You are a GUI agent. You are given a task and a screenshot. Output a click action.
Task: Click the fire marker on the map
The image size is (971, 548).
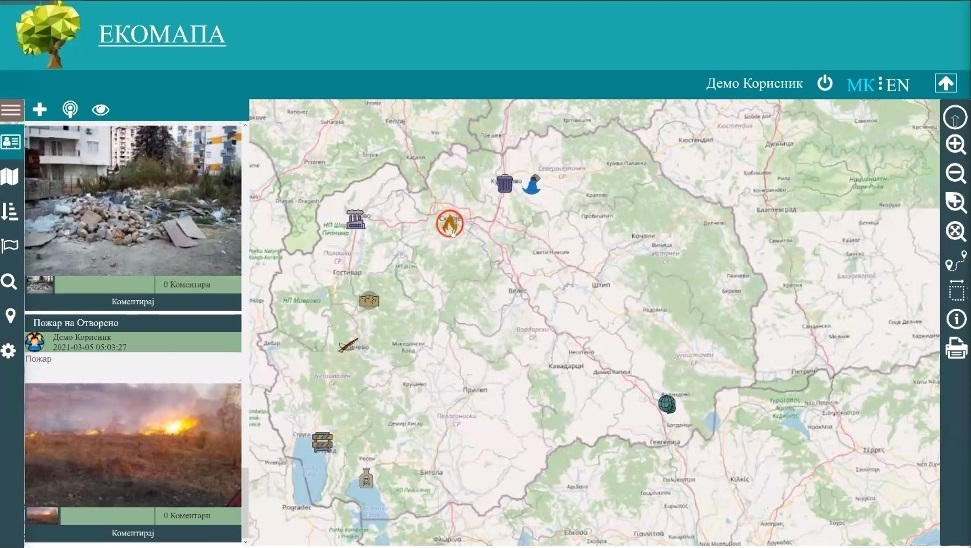450,223
